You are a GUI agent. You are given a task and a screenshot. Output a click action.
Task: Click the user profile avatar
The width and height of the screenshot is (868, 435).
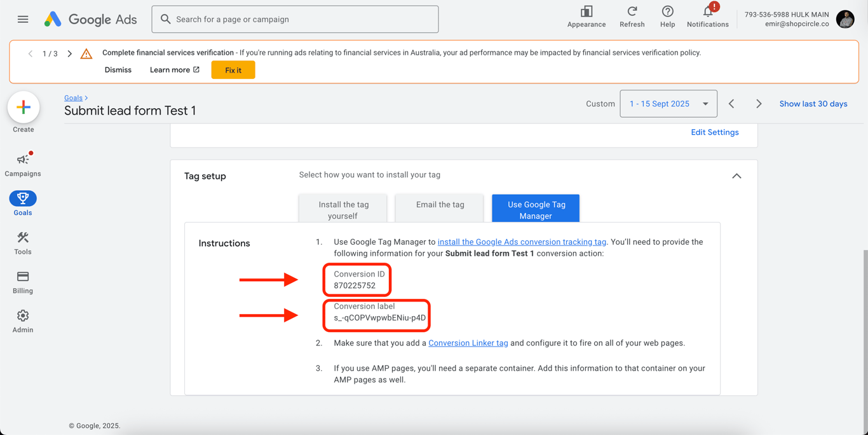coord(845,19)
